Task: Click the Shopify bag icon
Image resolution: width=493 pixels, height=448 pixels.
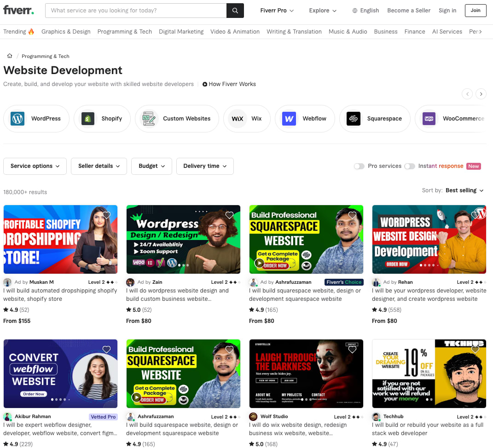Action: tap(88, 119)
